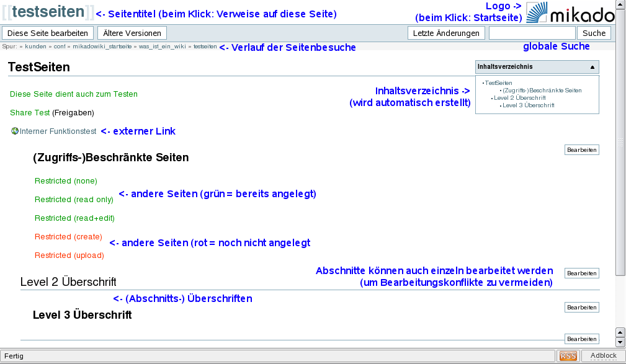
Task: Click Bearbeiten beside Level 3 Überschrift
Action: click(582, 308)
